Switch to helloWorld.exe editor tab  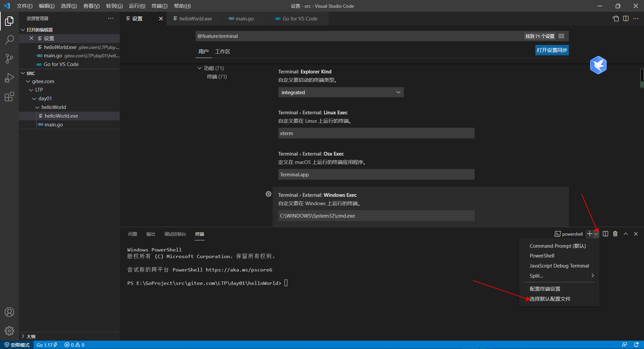point(195,19)
